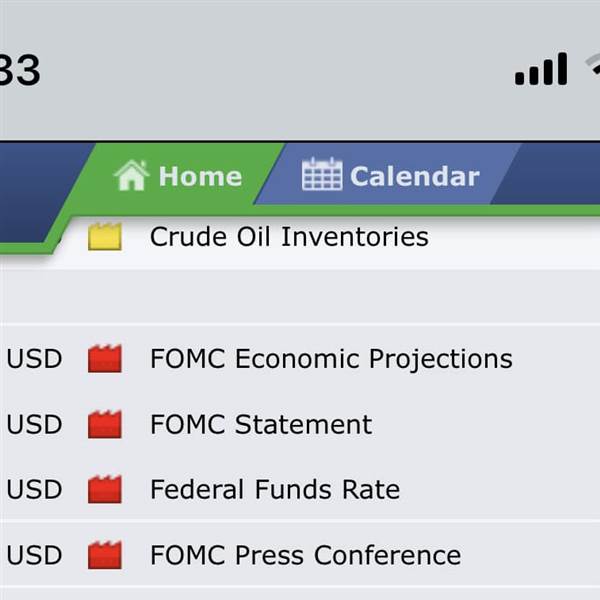This screenshot has height=600, width=600.
Task: Open the FOMC Statement event
Action: pyautogui.click(x=261, y=424)
